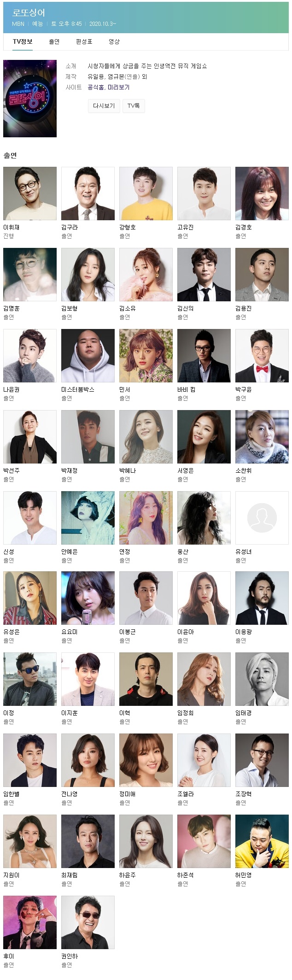Click the 다시보기 button
Image resolution: width=292 pixels, height=980 pixels.
104,106
